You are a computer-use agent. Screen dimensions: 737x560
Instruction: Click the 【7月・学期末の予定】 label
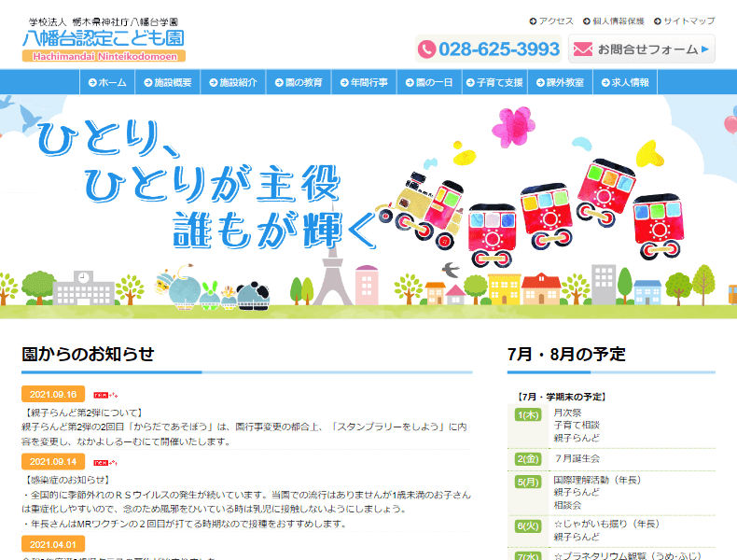coord(562,397)
